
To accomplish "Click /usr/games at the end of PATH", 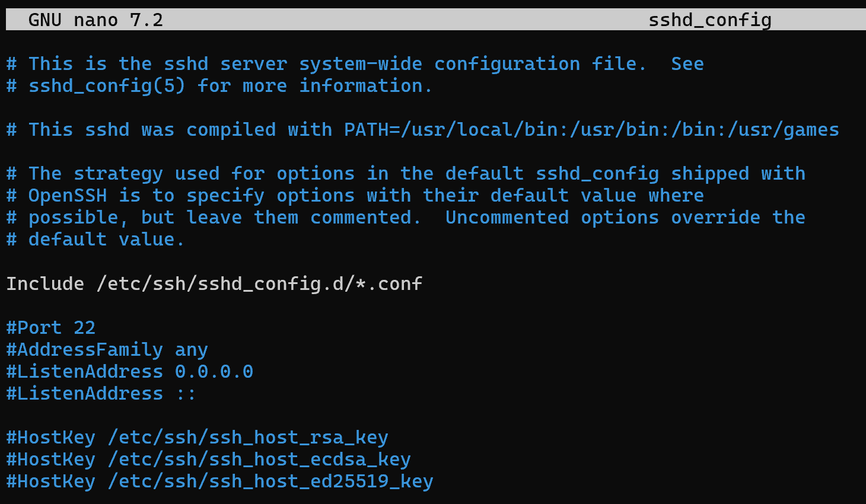I will point(784,130).
